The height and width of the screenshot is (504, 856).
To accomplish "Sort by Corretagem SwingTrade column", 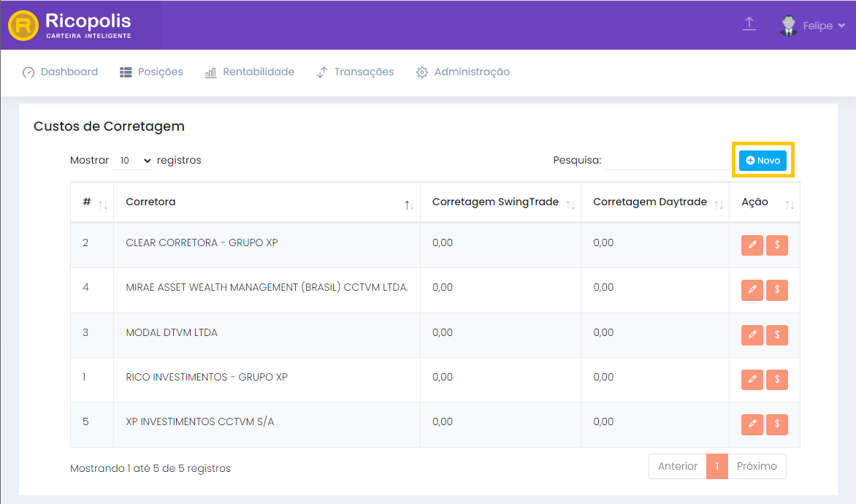I will pos(500,202).
